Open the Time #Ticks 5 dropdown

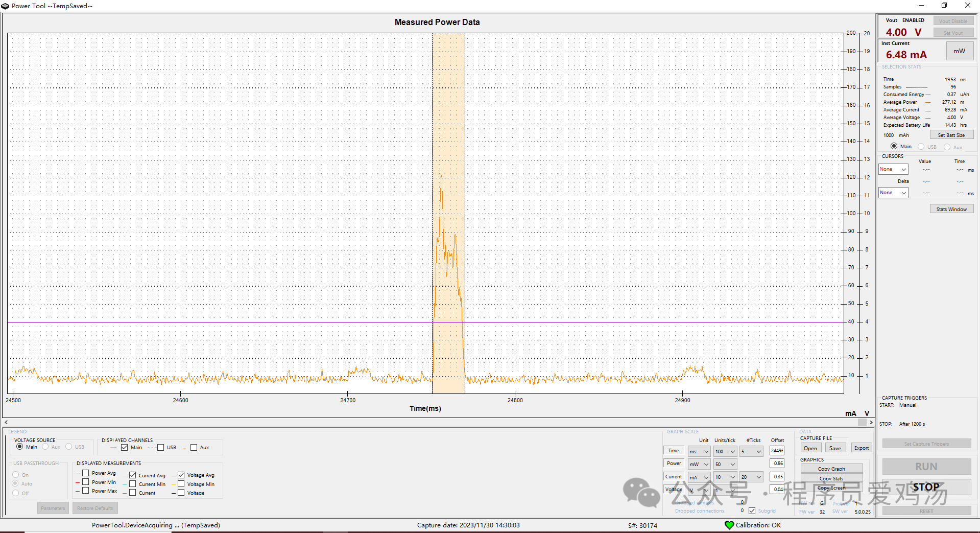[751, 451]
